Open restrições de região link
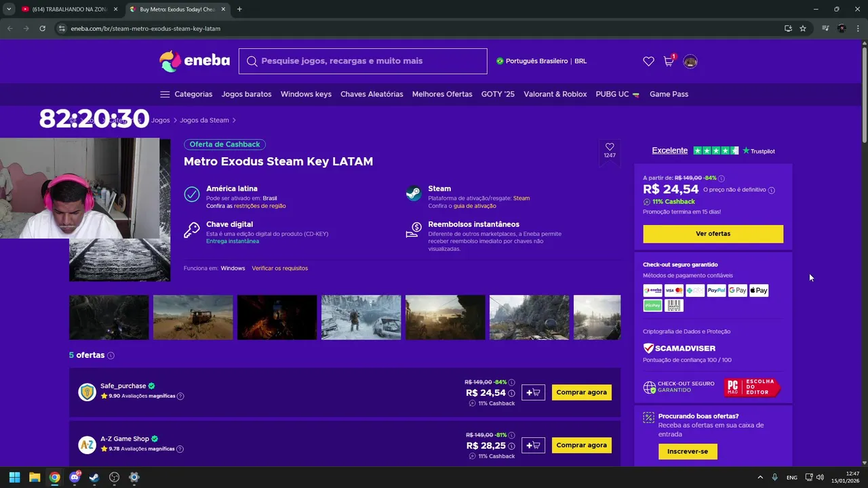Image resolution: width=868 pixels, height=488 pixels. click(x=260, y=206)
